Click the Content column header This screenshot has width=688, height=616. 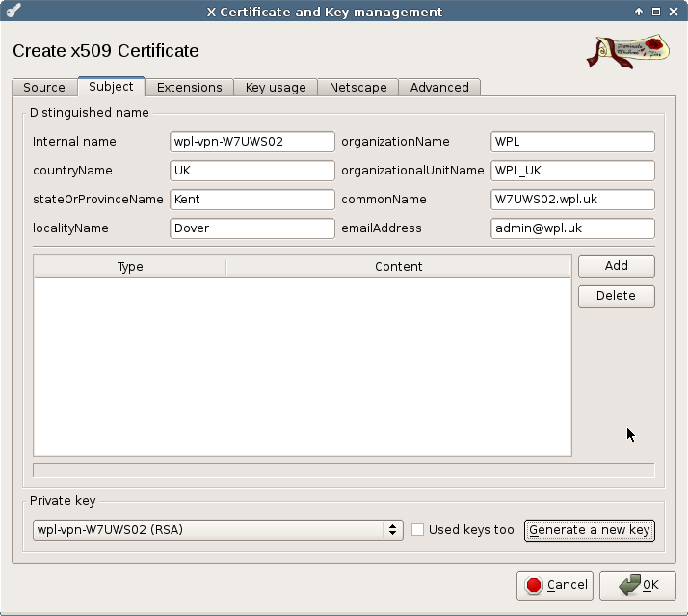click(398, 267)
